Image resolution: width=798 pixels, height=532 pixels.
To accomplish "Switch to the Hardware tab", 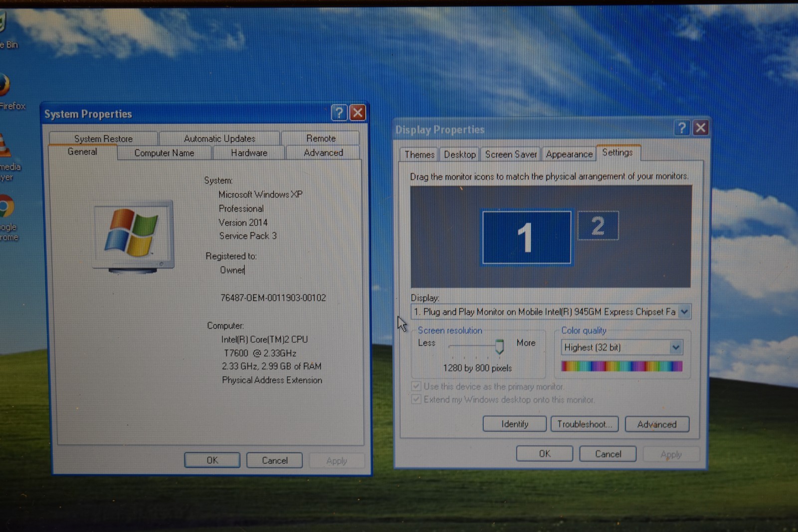I will point(249,153).
